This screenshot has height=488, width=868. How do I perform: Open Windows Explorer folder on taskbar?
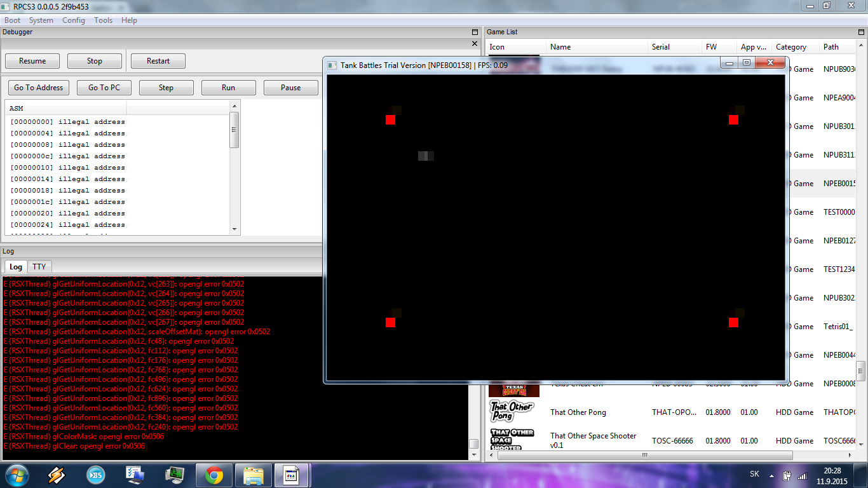(x=254, y=475)
